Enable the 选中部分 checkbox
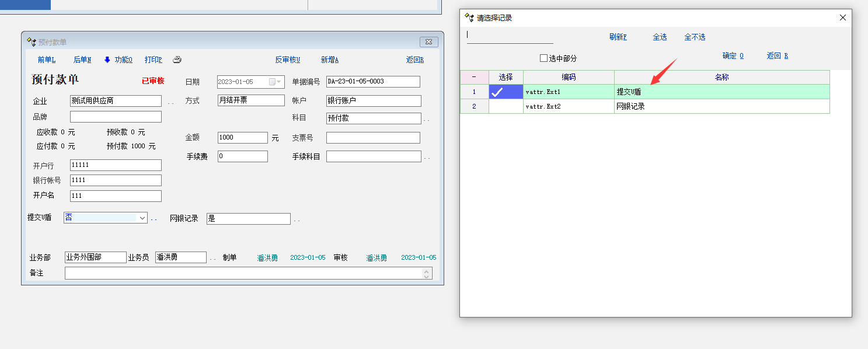The image size is (868, 349). [543, 58]
